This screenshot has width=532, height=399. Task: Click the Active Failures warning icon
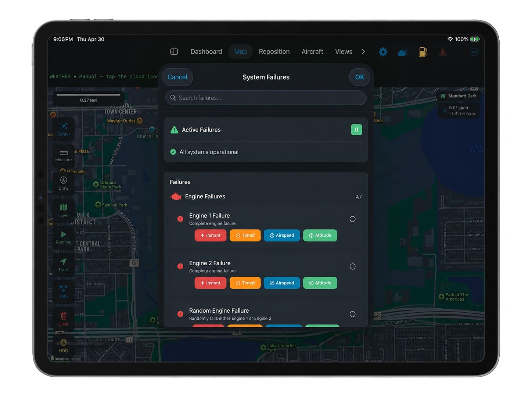click(x=175, y=130)
